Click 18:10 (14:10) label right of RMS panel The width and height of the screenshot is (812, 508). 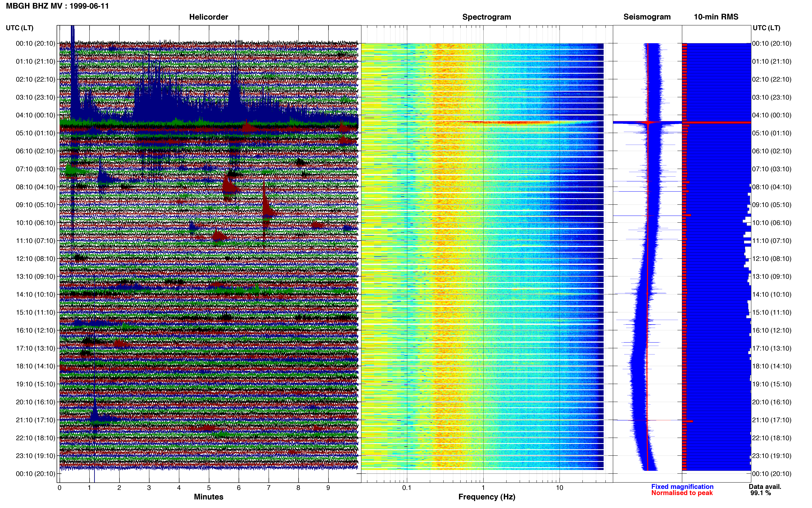tap(772, 366)
